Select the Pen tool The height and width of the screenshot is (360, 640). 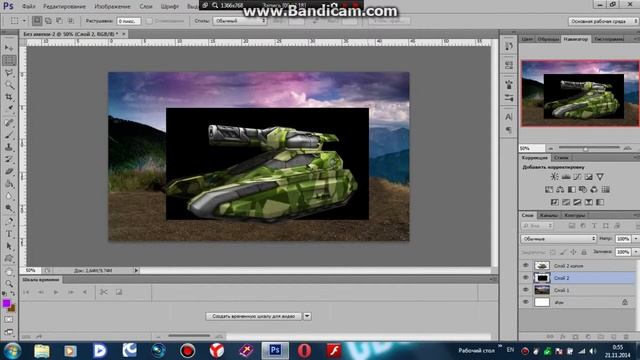9,222
